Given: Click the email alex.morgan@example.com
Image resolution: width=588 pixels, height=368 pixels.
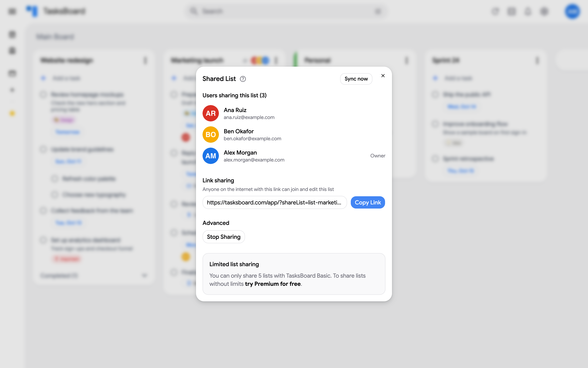Looking at the screenshot, I should click(x=254, y=160).
